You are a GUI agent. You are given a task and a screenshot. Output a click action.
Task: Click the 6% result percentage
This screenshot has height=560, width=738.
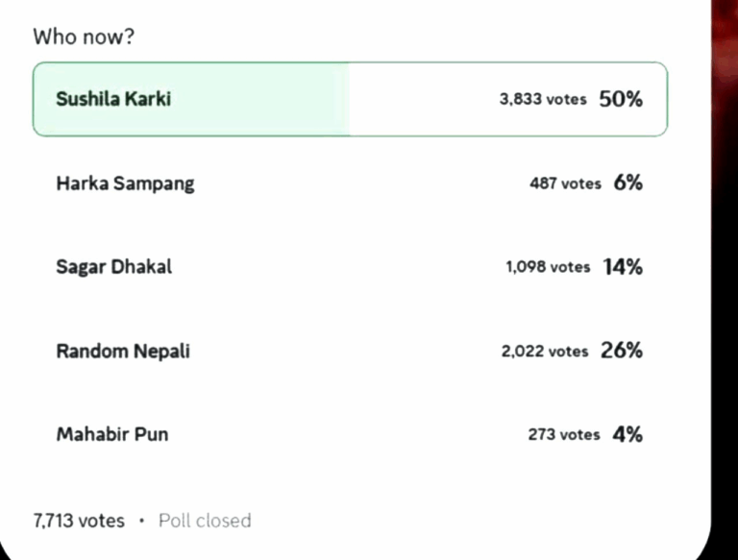(627, 183)
